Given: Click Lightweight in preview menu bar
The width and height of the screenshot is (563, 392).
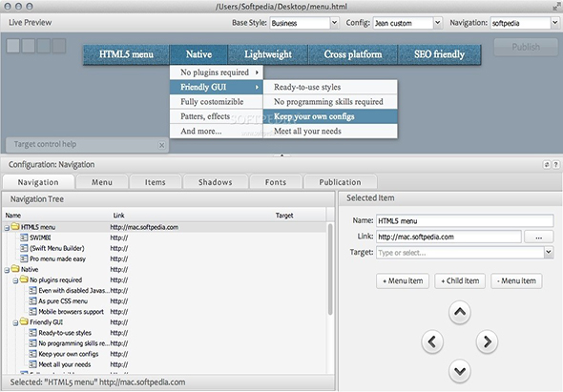Looking at the screenshot, I should click(x=268, y=54).
